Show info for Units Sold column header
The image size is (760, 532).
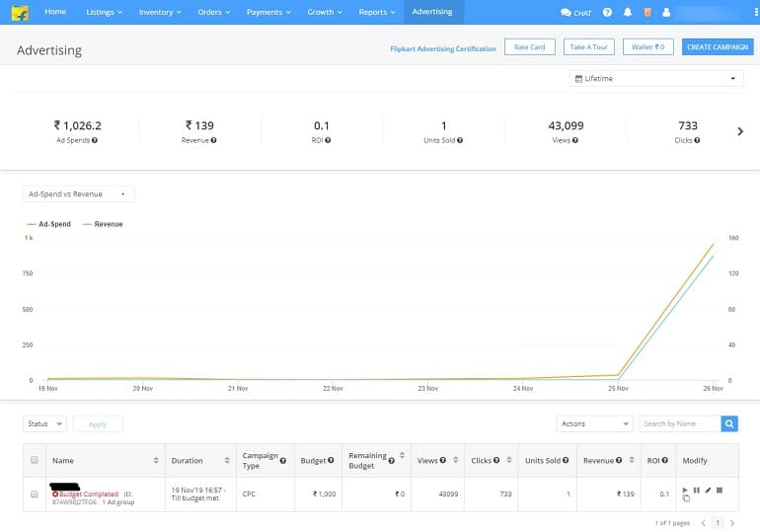[x=566, y=460]
